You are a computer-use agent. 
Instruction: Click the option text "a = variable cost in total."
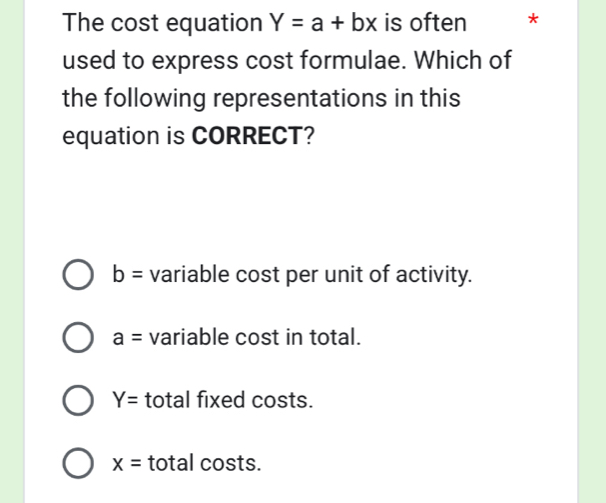pyautogui.click(x=237, y=338)
